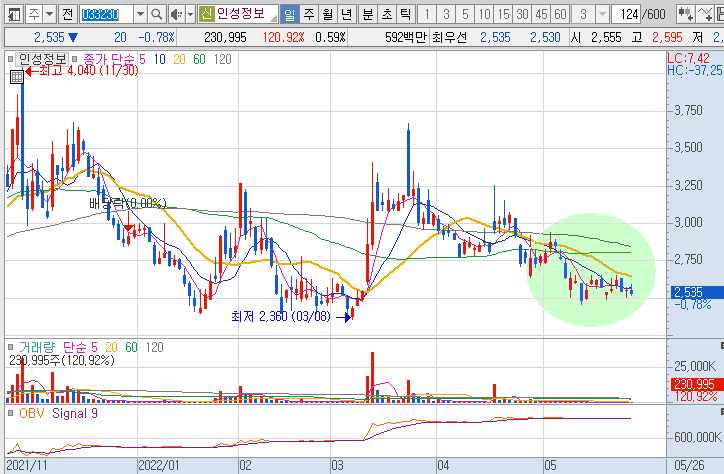Click the best bid price 2,530

(x=545, y=37)
